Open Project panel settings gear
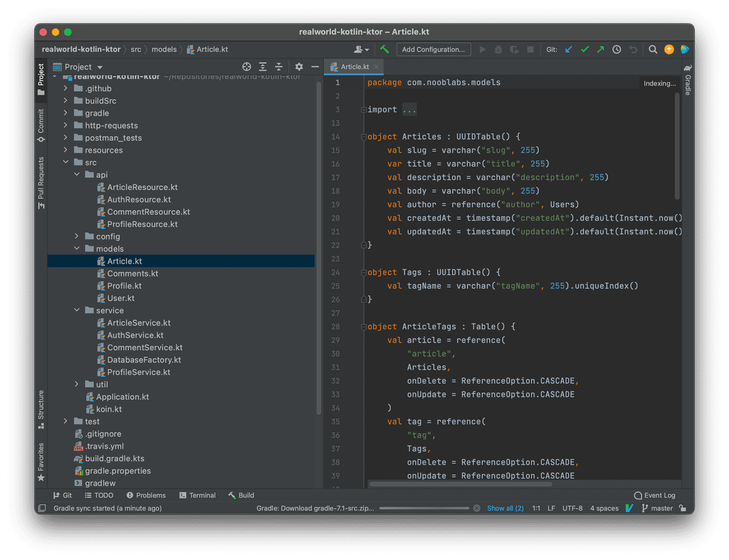Image resolution: width=729 pixels, height=560 pixels. coord(299,67)
